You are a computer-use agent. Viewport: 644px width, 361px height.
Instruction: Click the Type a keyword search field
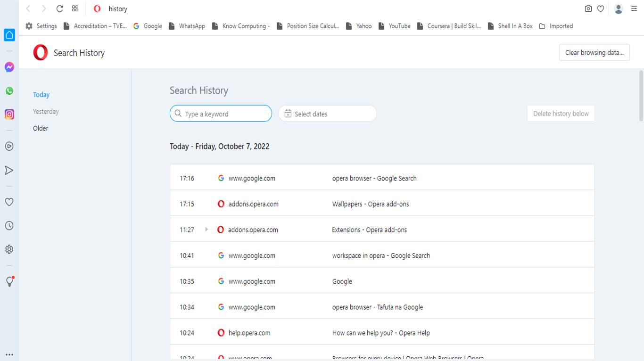[x=221, y=113]
